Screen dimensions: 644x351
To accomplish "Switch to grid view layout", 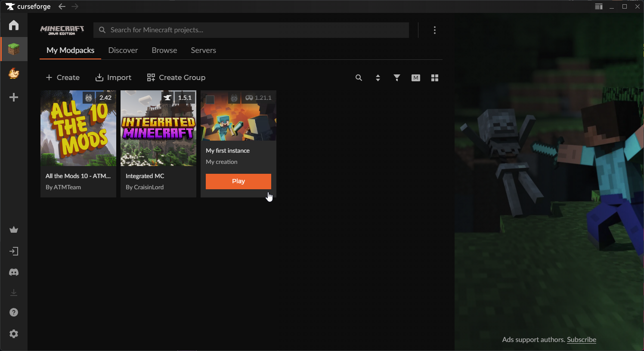I will point(435,78).
